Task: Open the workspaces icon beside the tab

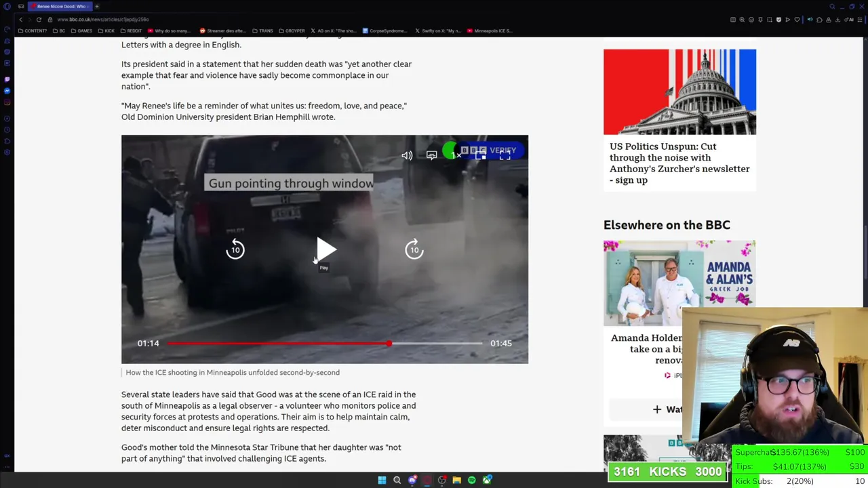Action: pos(21,6)
